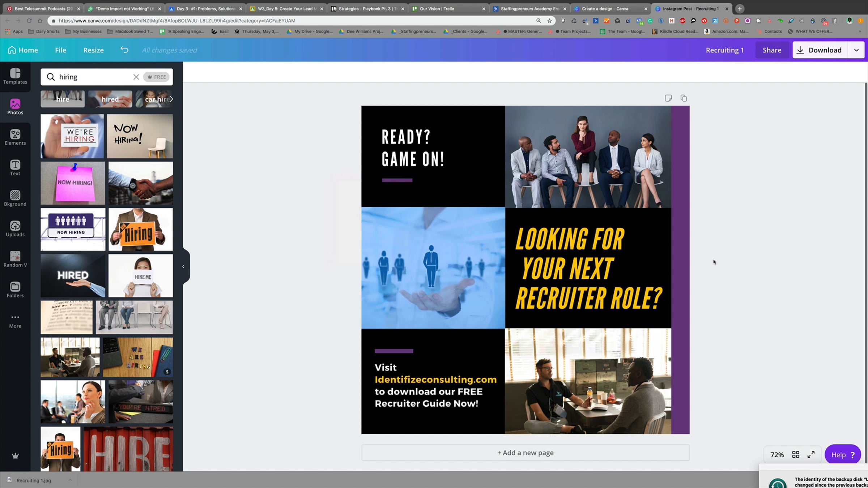
Task: Open the Templates sidebar panel
Action: (15, 76)
